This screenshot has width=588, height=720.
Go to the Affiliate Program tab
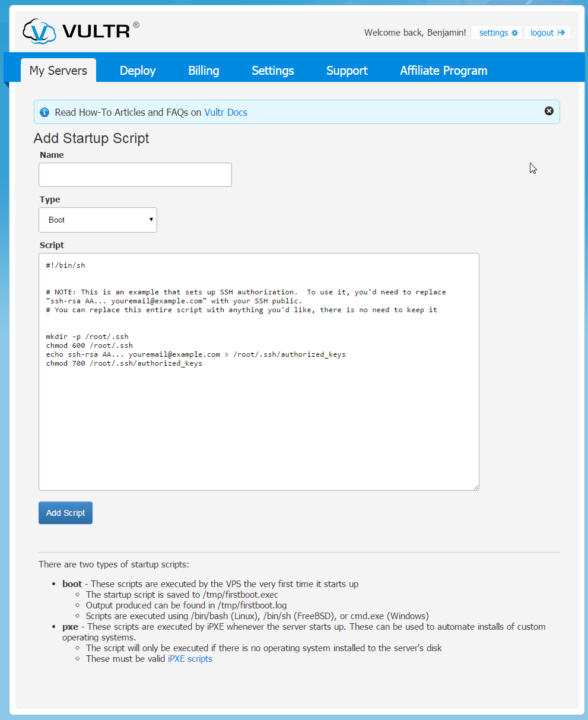[x=443, y=70]
